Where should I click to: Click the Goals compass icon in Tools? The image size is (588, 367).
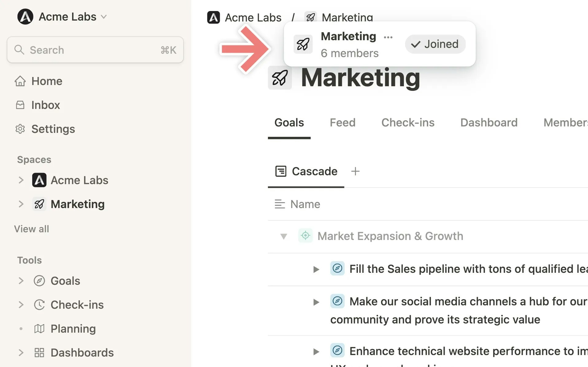(39, 281)
